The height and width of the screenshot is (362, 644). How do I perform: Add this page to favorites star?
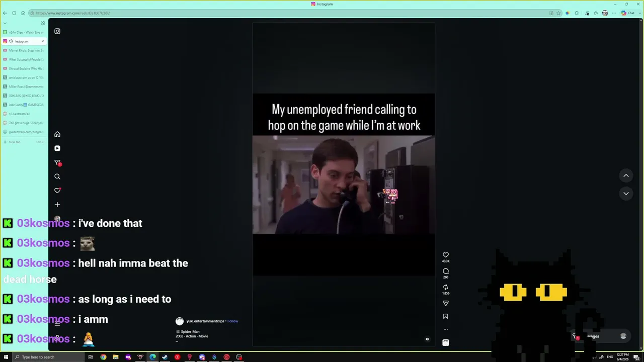click(x=558, y=13)
